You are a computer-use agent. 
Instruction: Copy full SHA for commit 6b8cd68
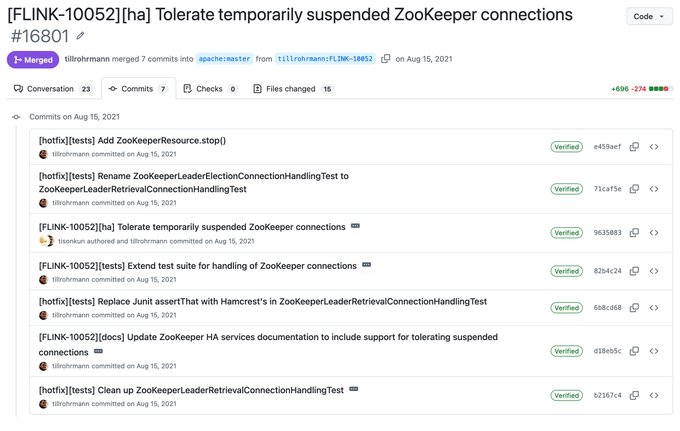pyautogui.click(x=634, y=307)
